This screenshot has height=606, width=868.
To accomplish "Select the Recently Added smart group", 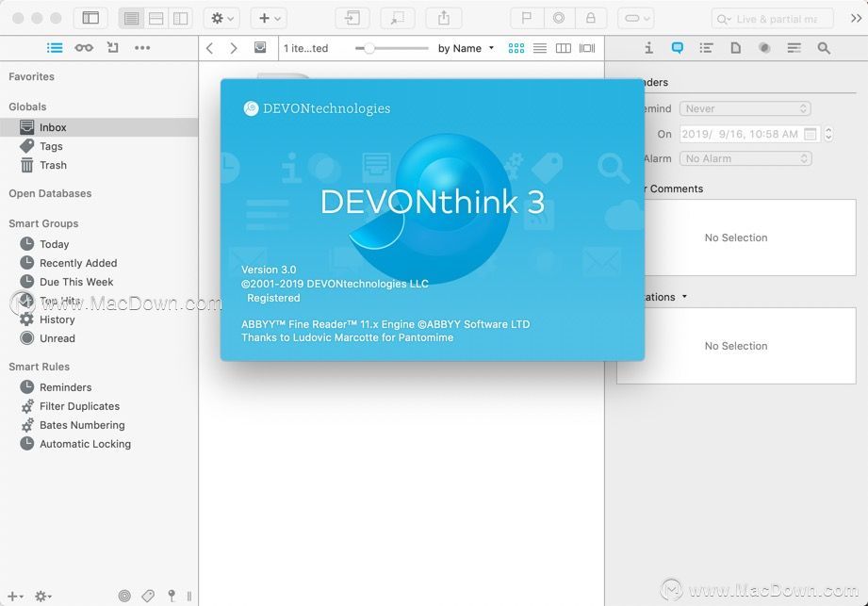I will tap(99, 263).
